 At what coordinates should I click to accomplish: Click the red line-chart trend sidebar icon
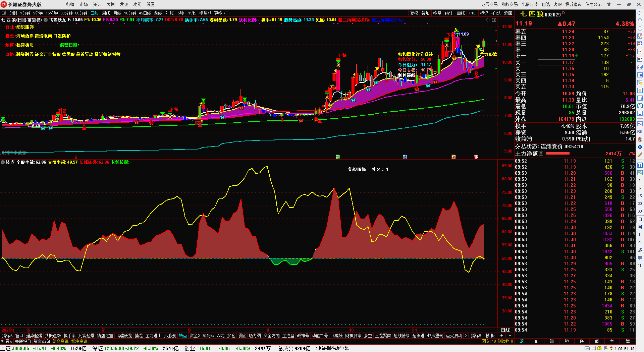click(x=640, y=52)
